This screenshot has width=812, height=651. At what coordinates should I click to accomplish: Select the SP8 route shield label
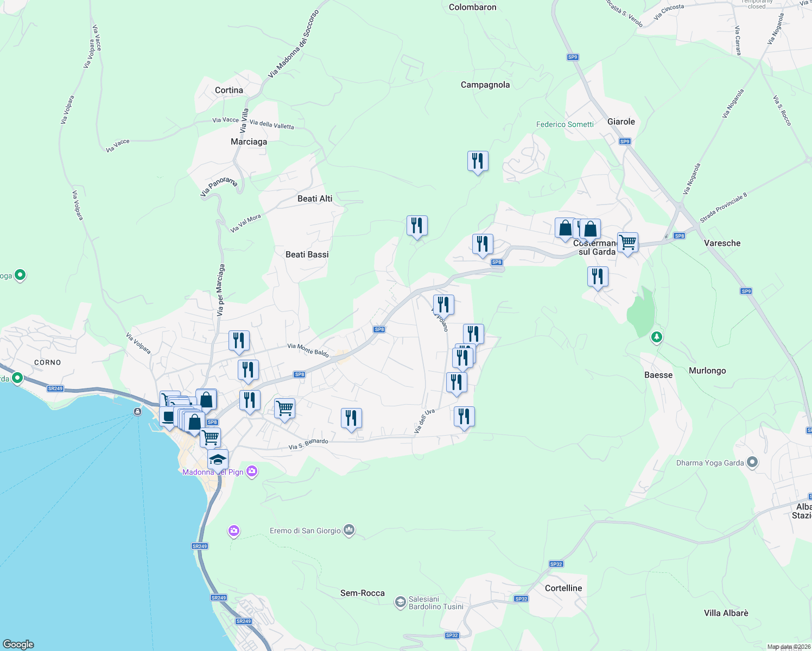click(x=379, y=329)
